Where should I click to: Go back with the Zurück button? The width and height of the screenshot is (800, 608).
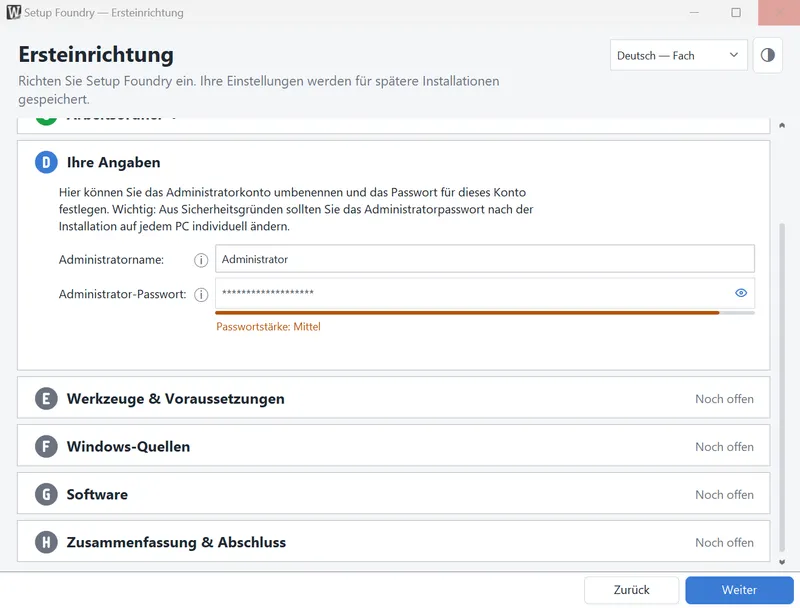[x=631, y=590]
